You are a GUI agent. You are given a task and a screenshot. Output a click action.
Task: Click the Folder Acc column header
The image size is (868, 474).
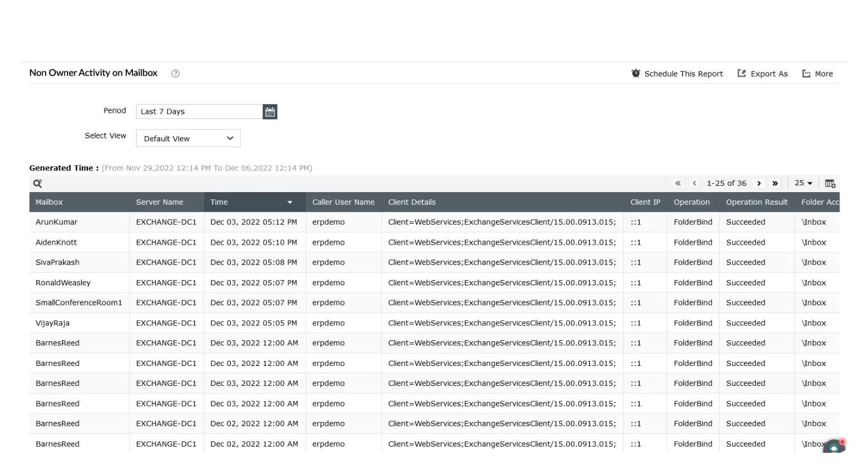[820, 202]
